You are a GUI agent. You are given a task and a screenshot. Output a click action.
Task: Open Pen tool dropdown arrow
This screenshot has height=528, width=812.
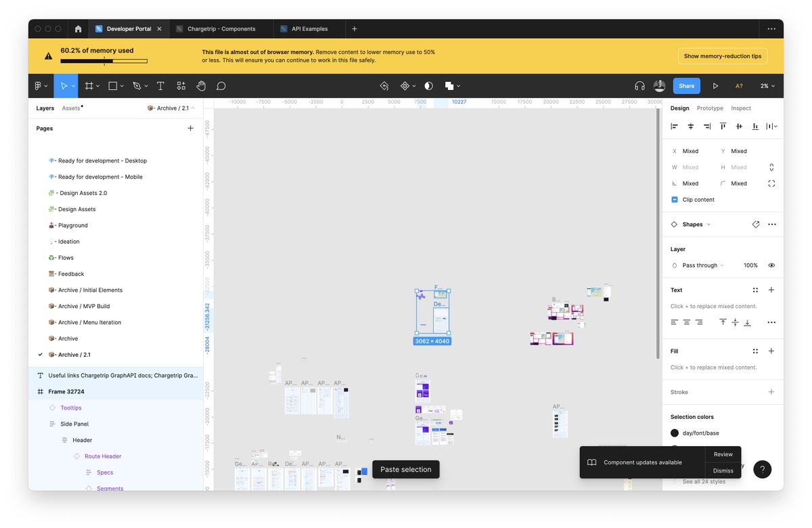146,86
